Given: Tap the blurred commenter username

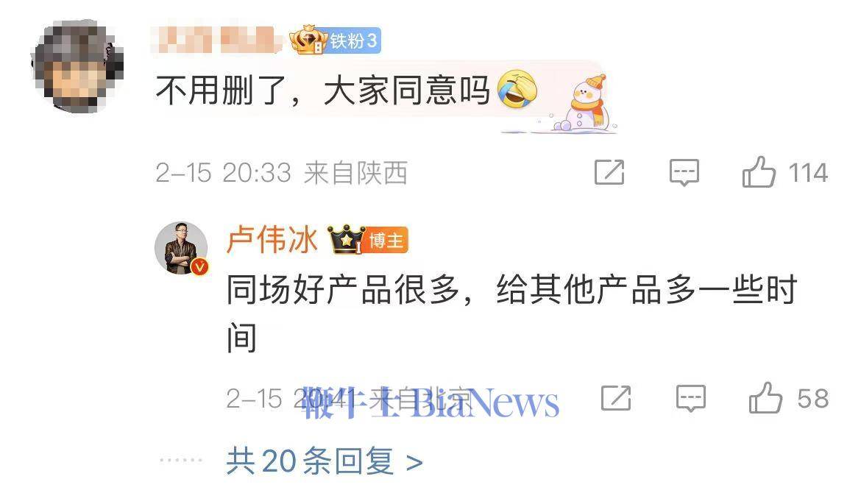Looking at the screenshot, I should pyautogui.click(x=216, y=40).
